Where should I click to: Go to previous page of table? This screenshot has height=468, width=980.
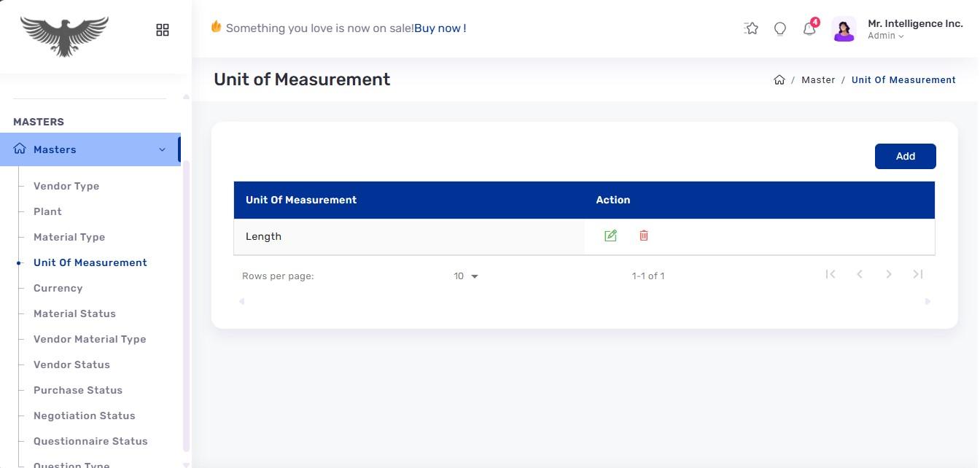pyautogui.click(x=860, y=274)
